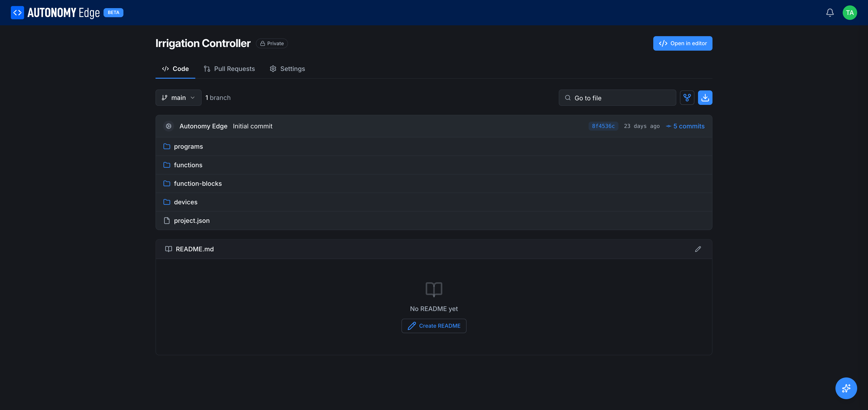The image size is (868, 410).
Task: Click the BETA badge
Action: pyautogui.click(x=113, y=12)
